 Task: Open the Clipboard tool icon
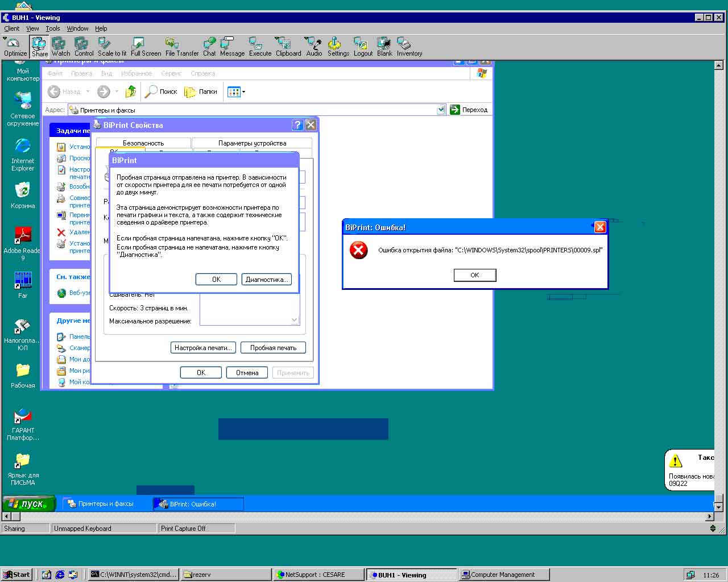pyautogui.click(x=288, y=47)
